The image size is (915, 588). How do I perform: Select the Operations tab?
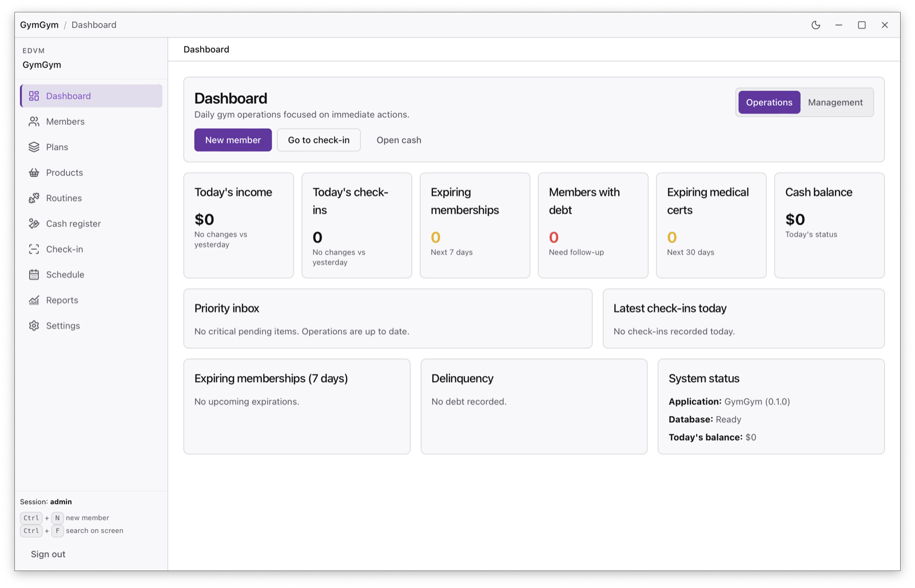tap(769, 102)
